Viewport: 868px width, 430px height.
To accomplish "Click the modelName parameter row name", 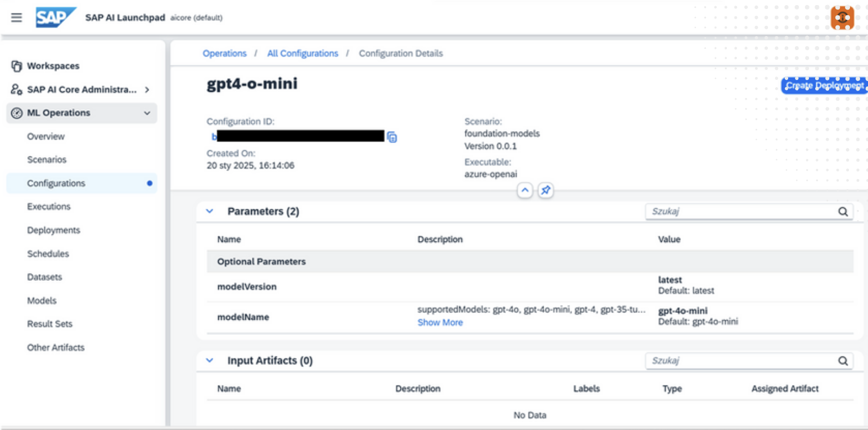I will point(243,317).
